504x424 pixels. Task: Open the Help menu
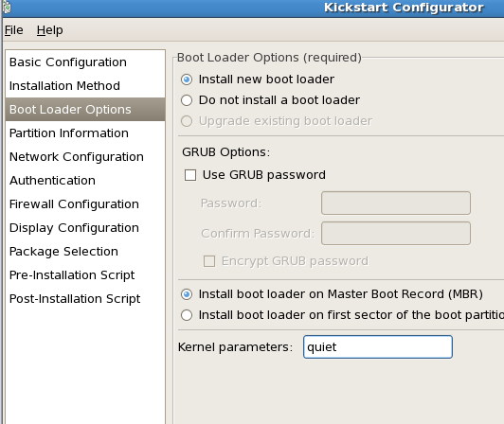(50, 30)
